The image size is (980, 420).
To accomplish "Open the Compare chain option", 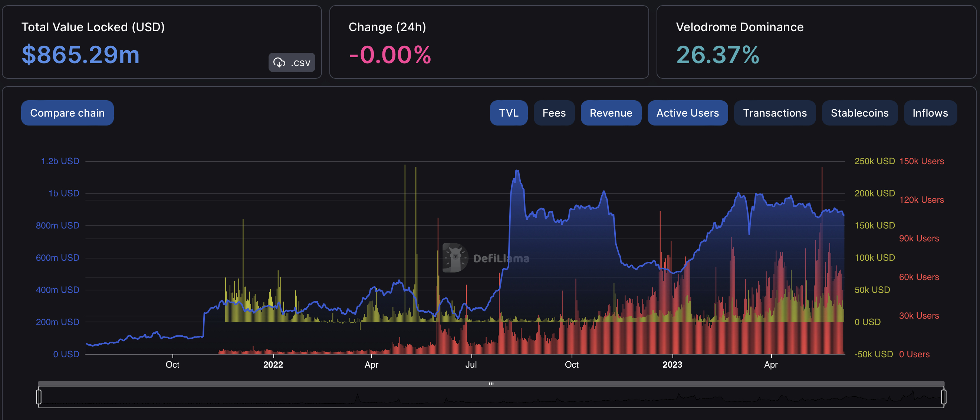I will point(68,113).
